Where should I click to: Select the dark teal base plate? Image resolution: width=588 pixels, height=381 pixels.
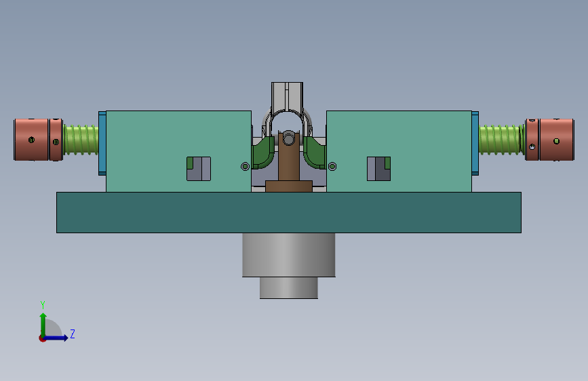click(289, 212)
